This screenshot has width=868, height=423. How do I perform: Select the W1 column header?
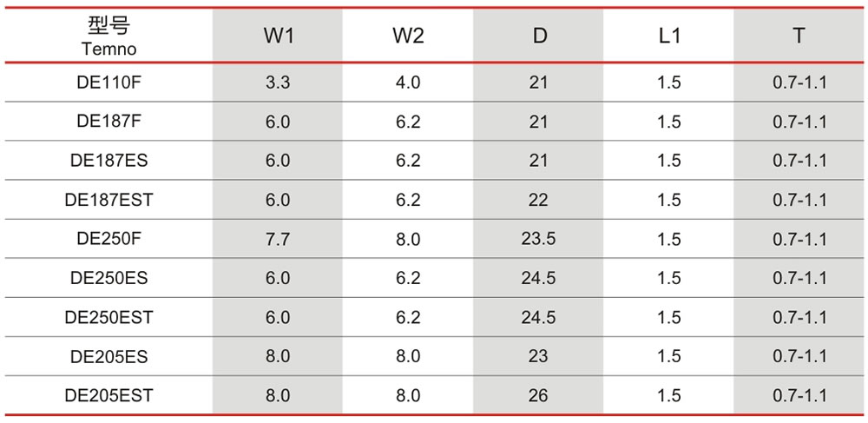click(x=278, y=36)
